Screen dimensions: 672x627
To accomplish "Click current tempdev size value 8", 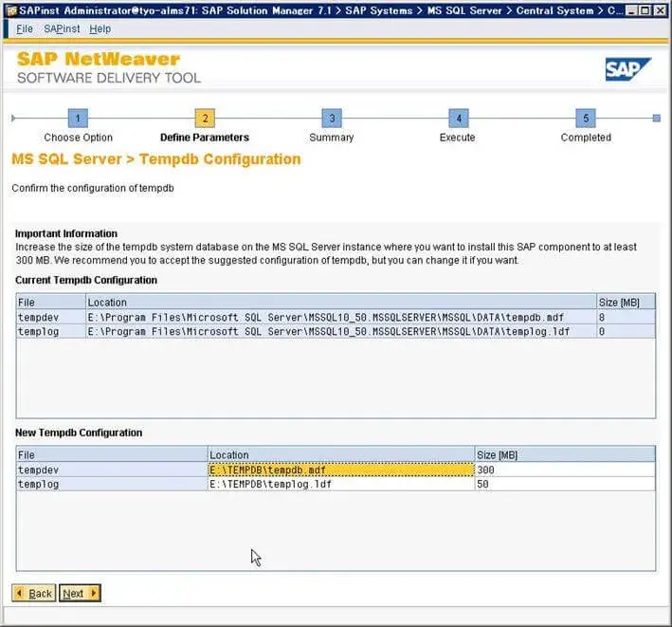I will pos(626,317).
